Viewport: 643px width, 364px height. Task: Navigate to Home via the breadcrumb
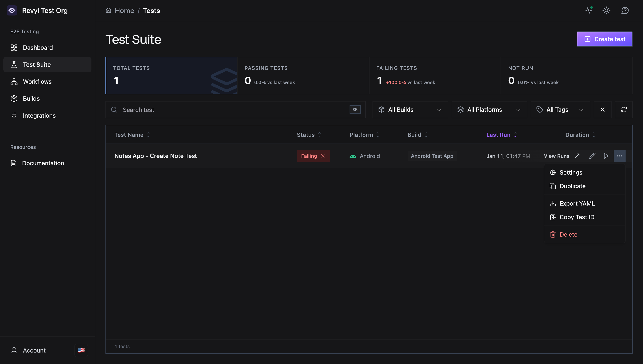click(x=124, y=10)
